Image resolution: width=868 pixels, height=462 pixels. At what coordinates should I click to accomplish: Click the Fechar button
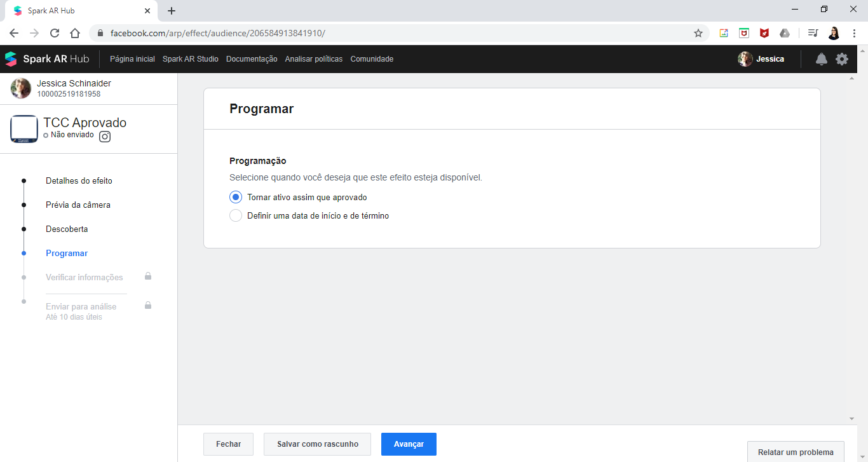coord(228,444)
